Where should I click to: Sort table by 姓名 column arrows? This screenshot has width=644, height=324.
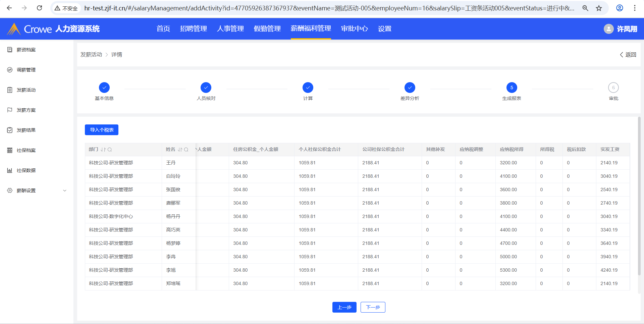point(180,150)
